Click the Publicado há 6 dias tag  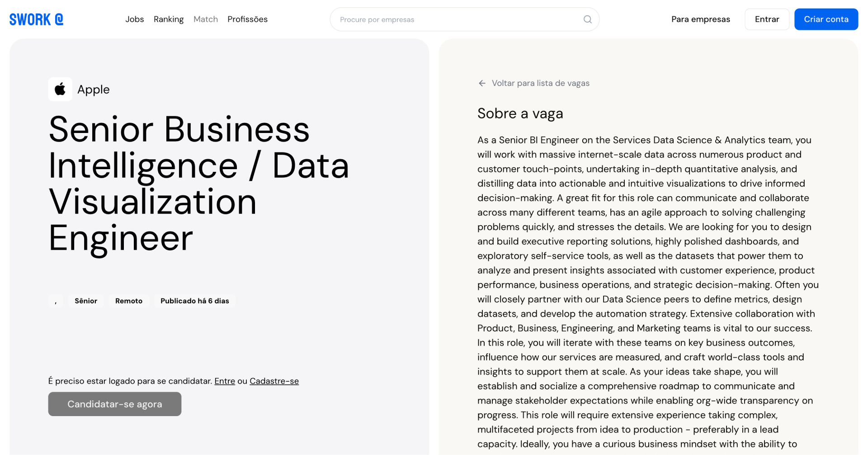point(194,301)
